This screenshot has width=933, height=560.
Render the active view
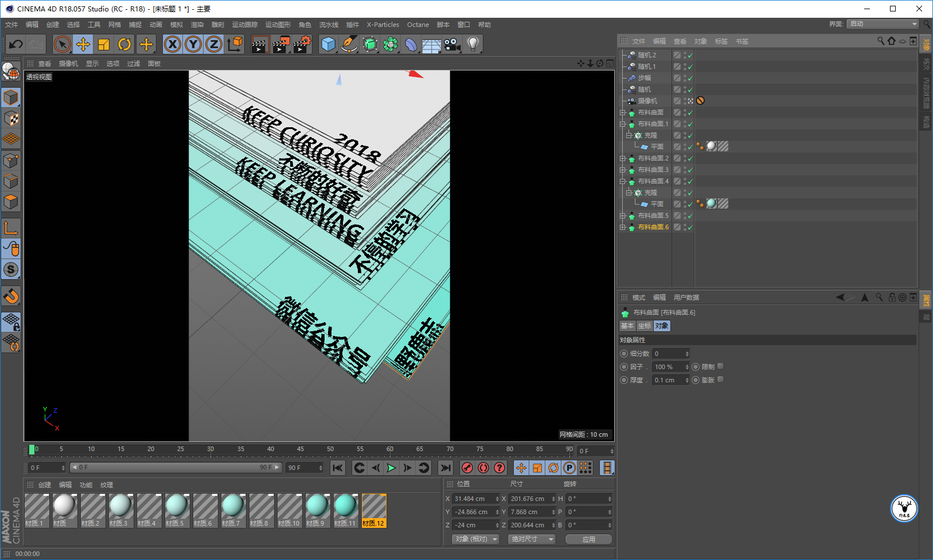(260, 44)
